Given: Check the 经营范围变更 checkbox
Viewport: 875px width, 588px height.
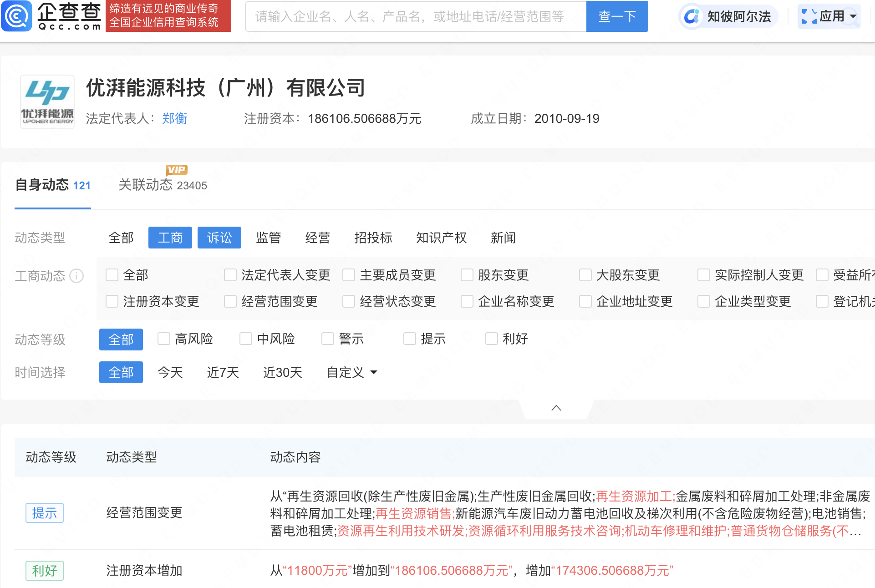Looking at the screenshot, I should coord(230,301).
